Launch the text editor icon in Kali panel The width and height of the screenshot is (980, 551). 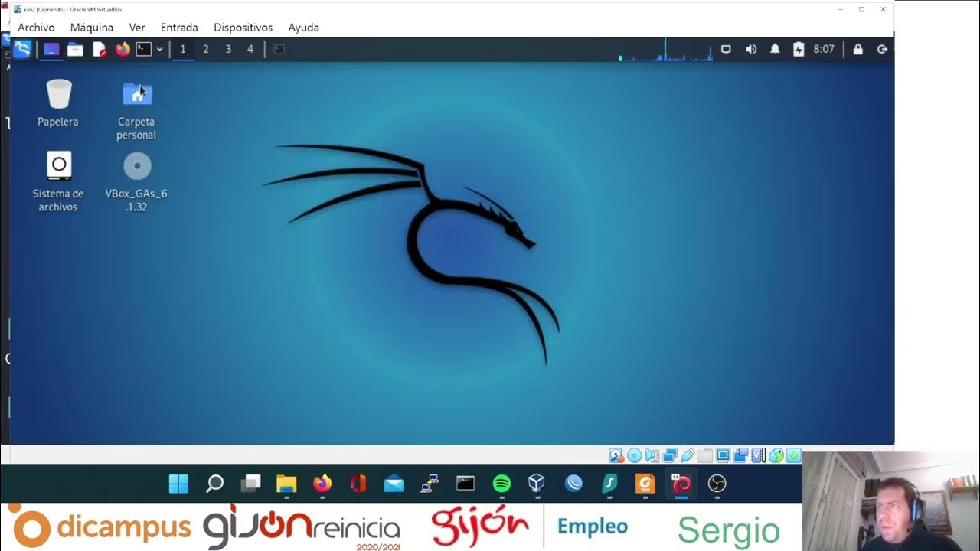click(x=100, y=49)
